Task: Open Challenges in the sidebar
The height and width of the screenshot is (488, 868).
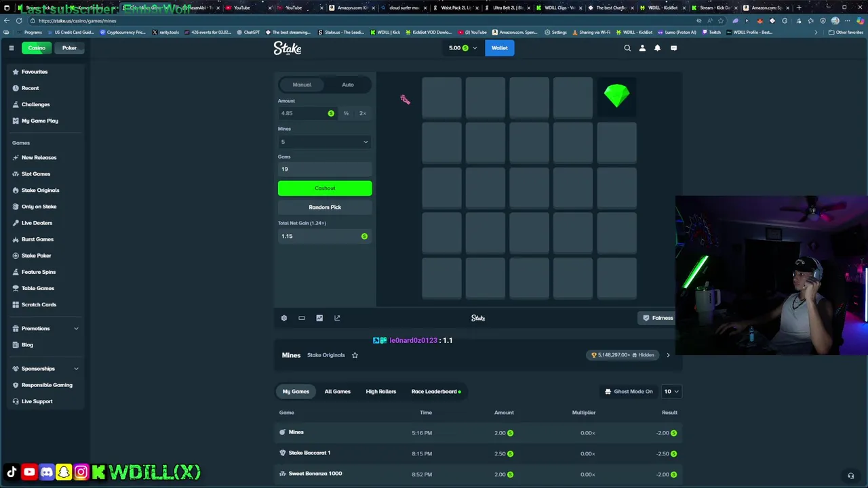Action: point(35,104)
